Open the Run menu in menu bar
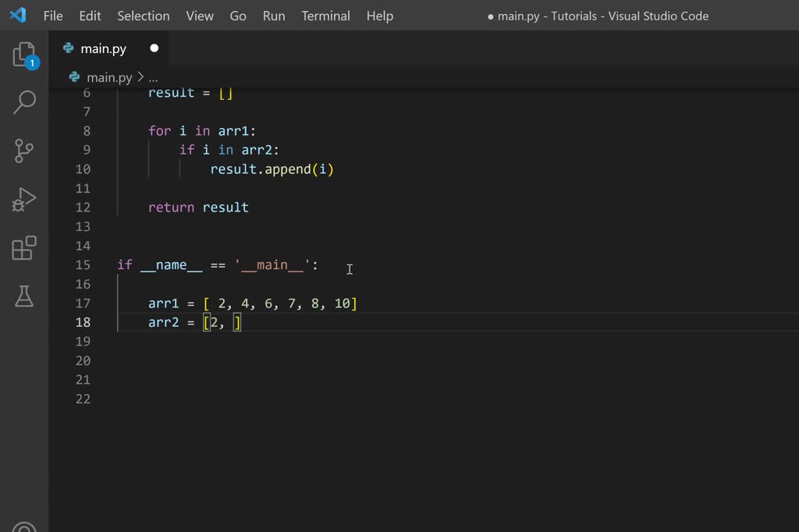 274,16
